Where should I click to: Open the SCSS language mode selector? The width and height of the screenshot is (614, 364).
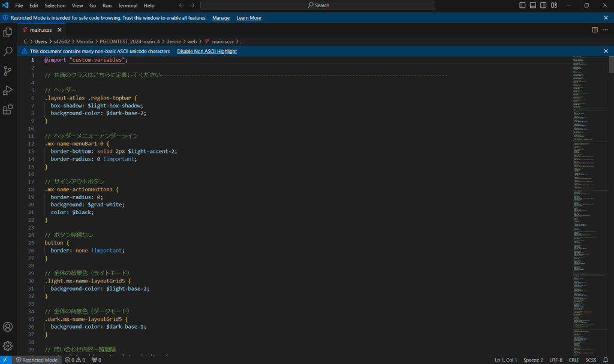pos(591,360)
